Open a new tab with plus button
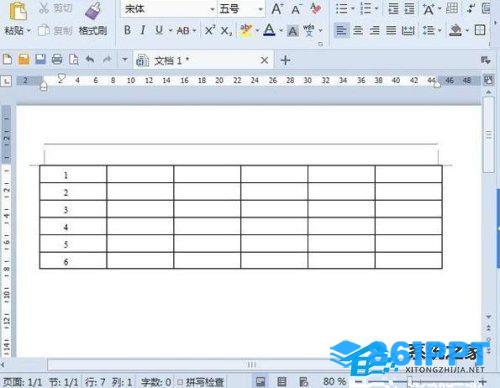This screenshot has height=388, width=500. pyautogui.click(x=285, y=60)
